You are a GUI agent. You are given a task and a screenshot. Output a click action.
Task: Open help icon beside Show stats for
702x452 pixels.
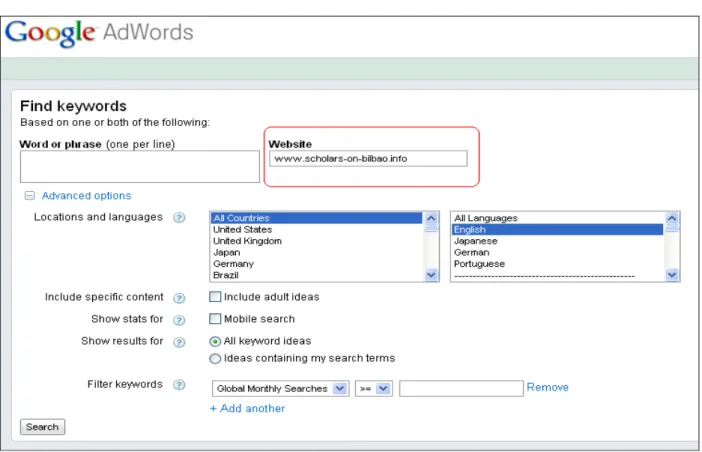click(179, 320)
